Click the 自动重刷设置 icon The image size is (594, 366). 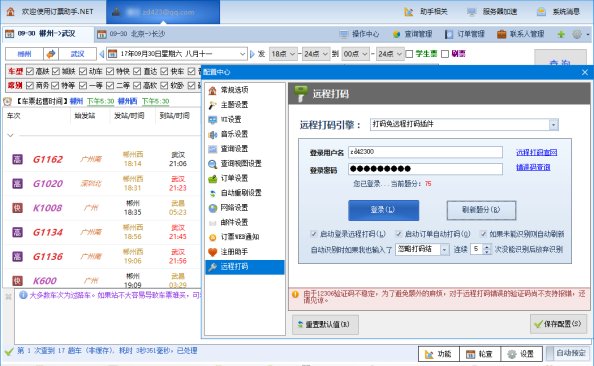[x=213, y=193]
